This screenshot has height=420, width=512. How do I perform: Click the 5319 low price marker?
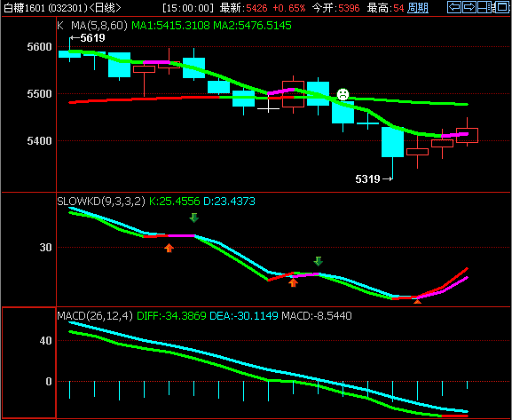point(374,178)
